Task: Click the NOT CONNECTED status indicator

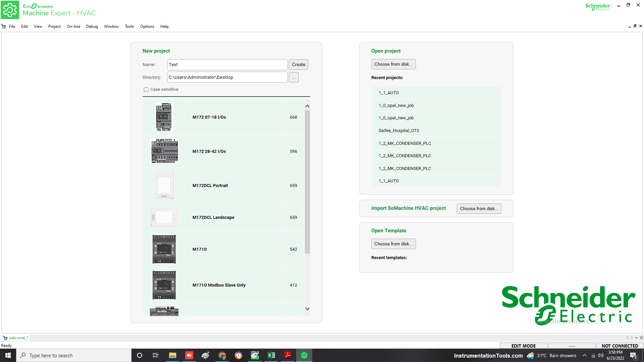Action: 620,346
